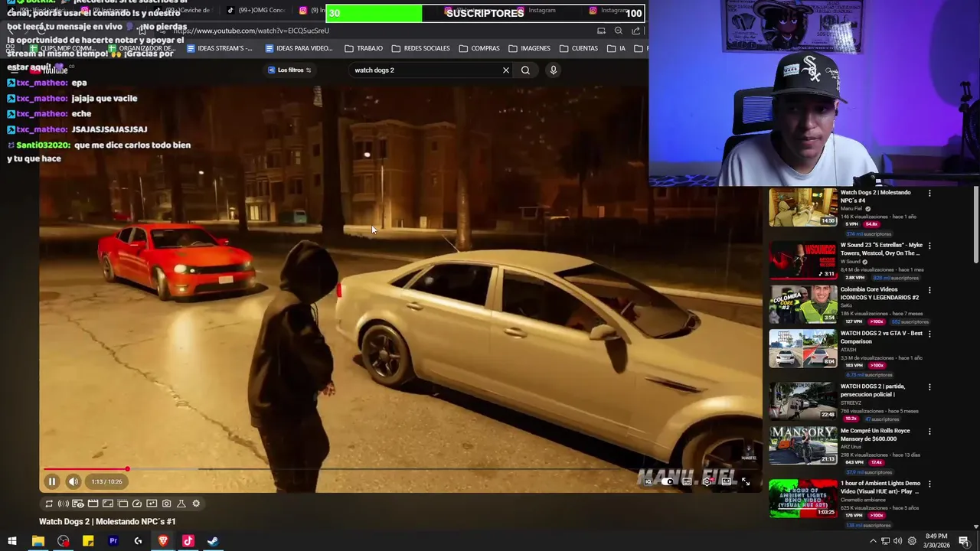
Task: Click the search magnifier button
Action: pyautogui.click(x=525, y=70)
